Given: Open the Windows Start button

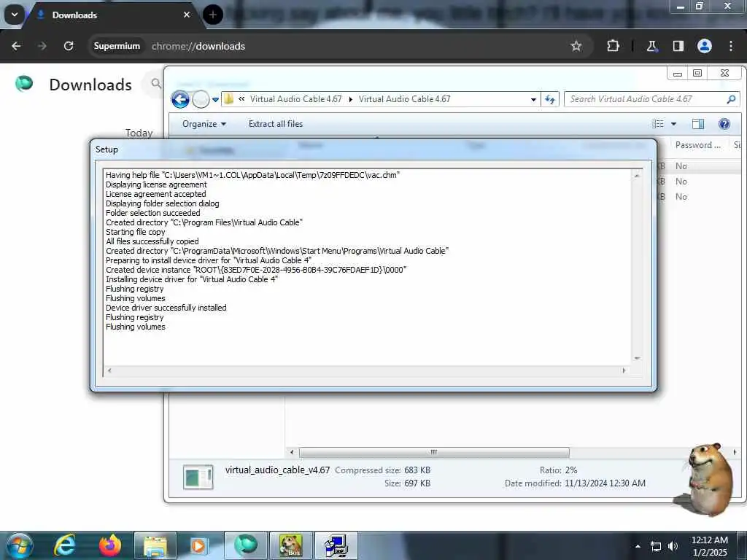Looking at the screenshot, I should click(20, 545).
